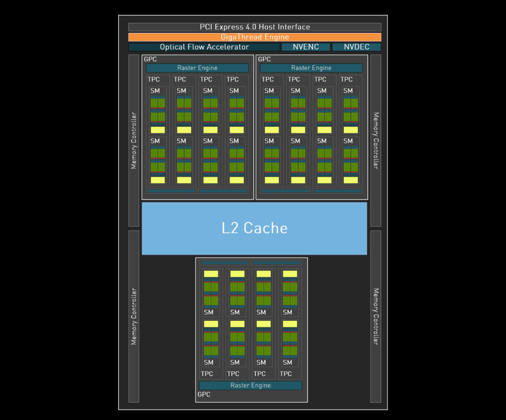Click the GPC label of the top-left cluster
The image size is (506, 420).
[150, 59]
